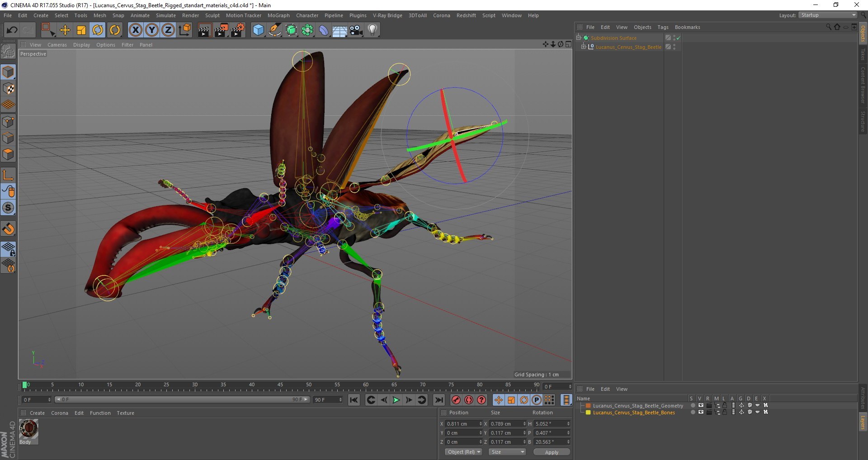Image resolution: width=868 pixels, height=460 pixels.
Task: Activate the Scale tool
Action: [x=81, y=30]
